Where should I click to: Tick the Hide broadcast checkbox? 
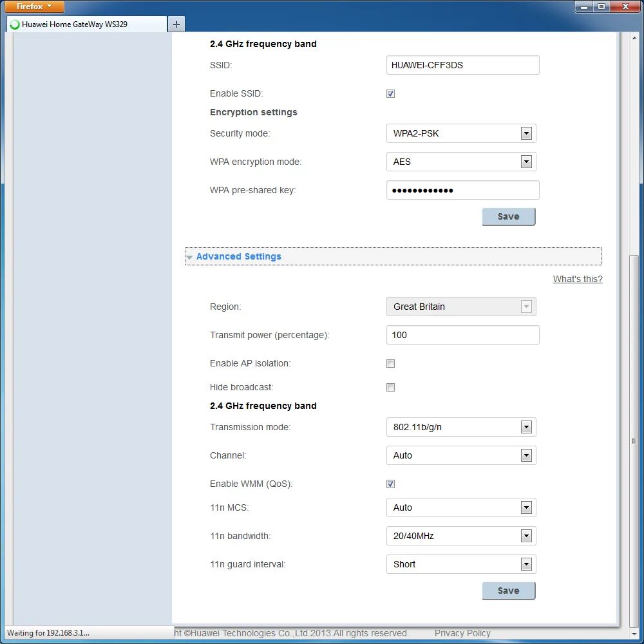click(390, 387)
